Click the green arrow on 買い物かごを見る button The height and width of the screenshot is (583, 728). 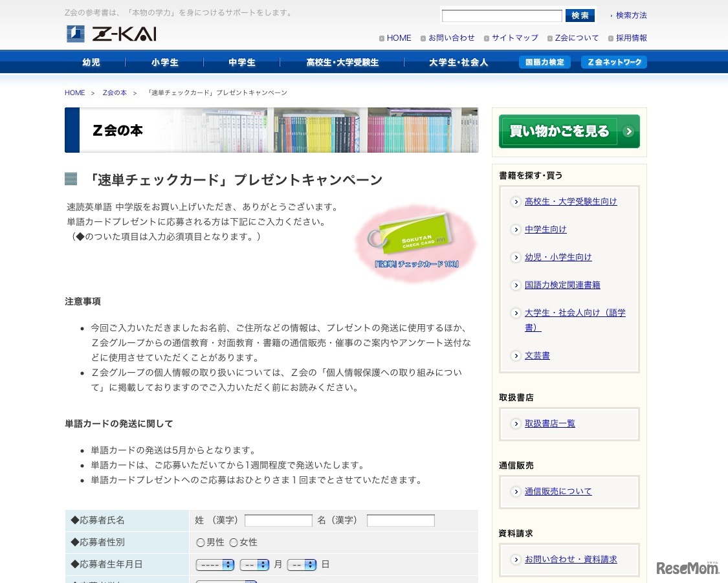[627, 131]
